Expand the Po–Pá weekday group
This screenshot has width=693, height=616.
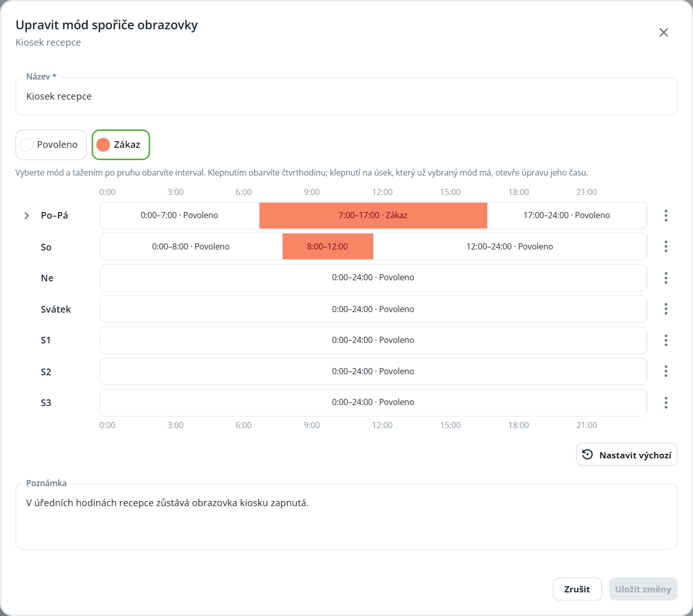27,216
